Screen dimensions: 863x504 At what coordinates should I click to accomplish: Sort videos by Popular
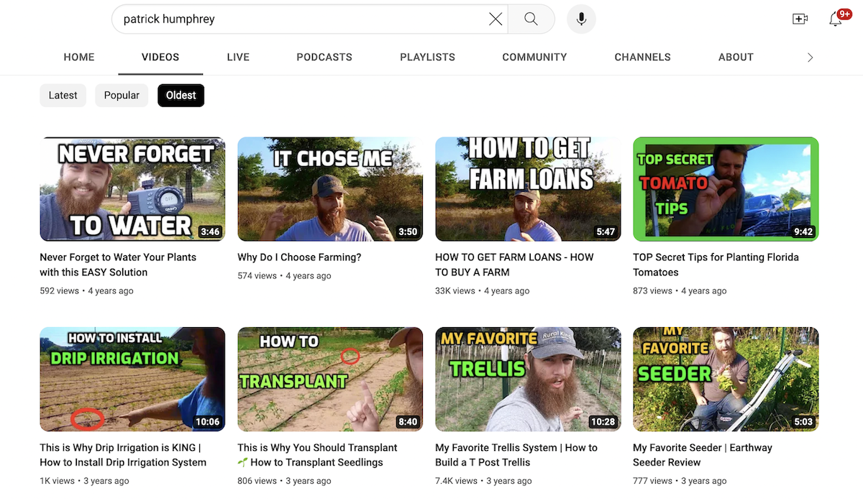(x=122, y=96)
